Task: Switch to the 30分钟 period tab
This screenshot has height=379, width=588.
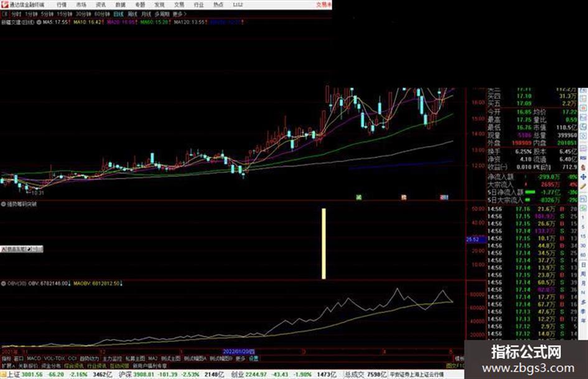Action: point(83,14)
